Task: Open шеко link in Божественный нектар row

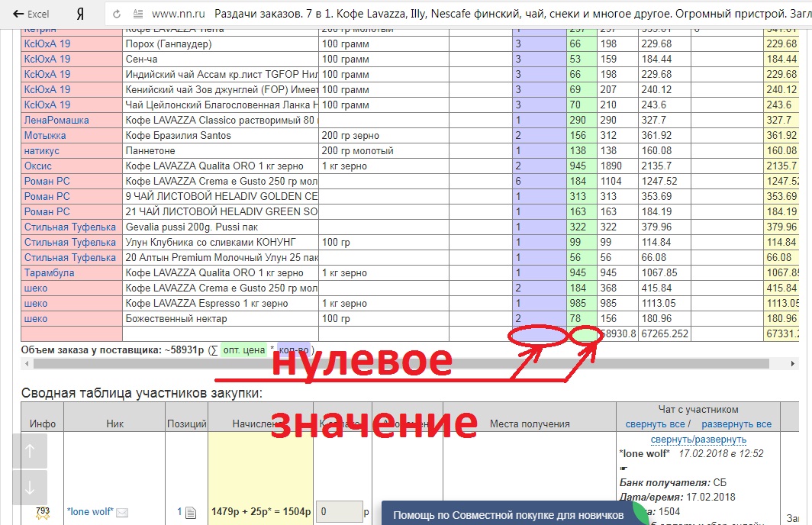Action: (x=36, y=318)
